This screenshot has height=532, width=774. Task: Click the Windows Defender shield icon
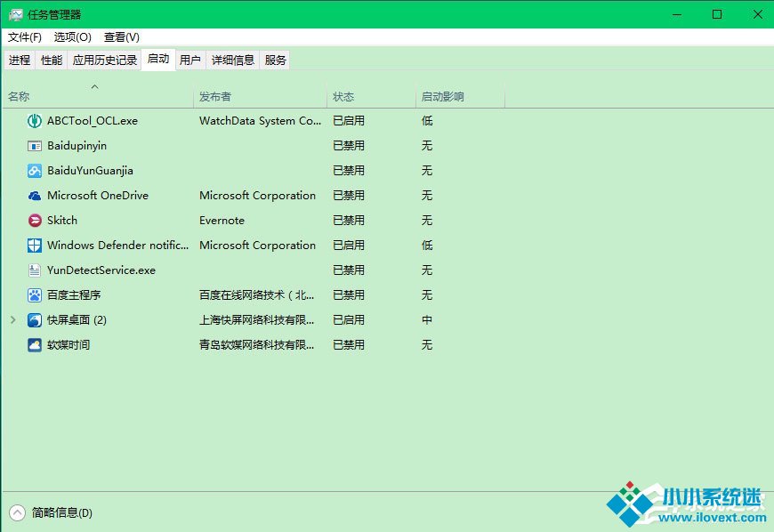pos(34,246)
